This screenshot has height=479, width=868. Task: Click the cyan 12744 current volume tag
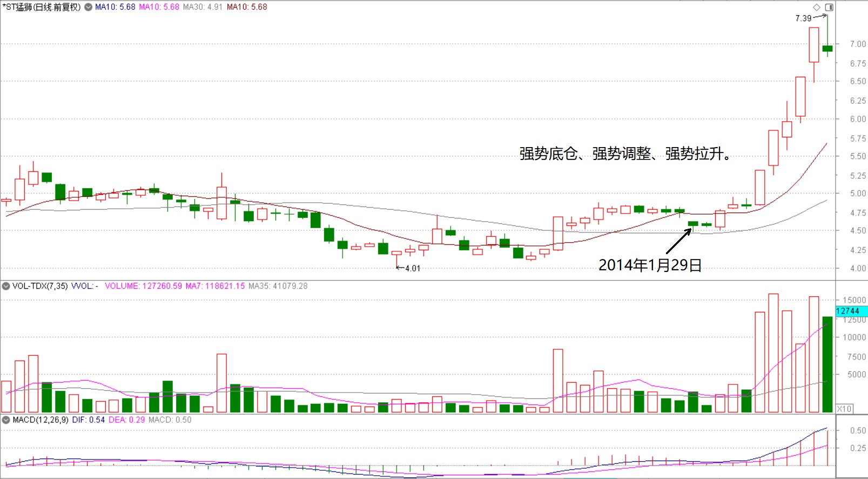(x=852, y=311)
